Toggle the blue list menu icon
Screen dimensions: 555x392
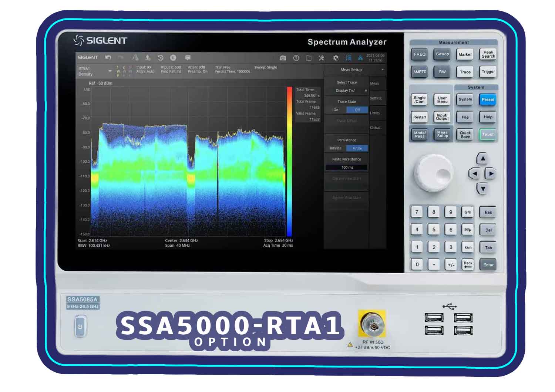[x=348, y=58]
